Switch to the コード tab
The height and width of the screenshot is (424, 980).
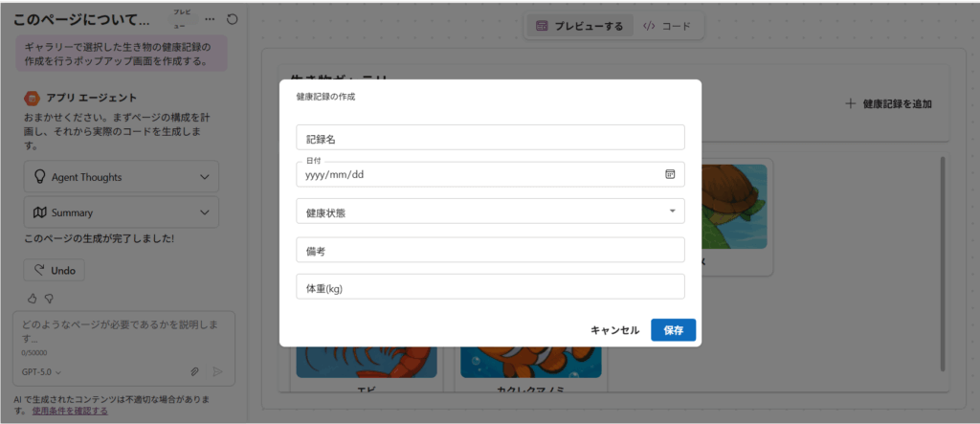tap(666, 26)
